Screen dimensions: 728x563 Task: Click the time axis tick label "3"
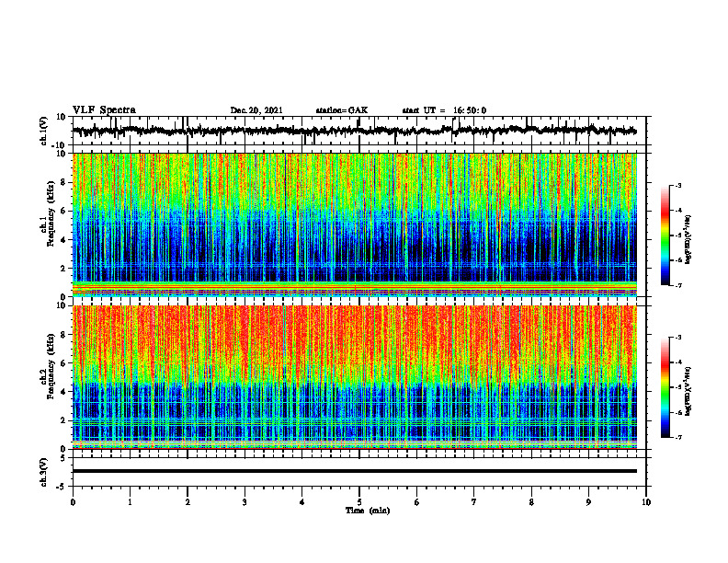pyautogui.click(x=245, y=502)
